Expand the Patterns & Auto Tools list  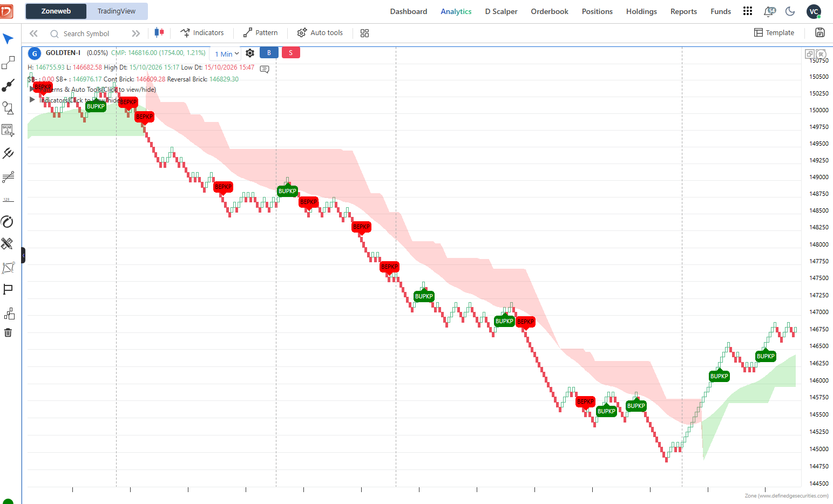click(32, 90)
